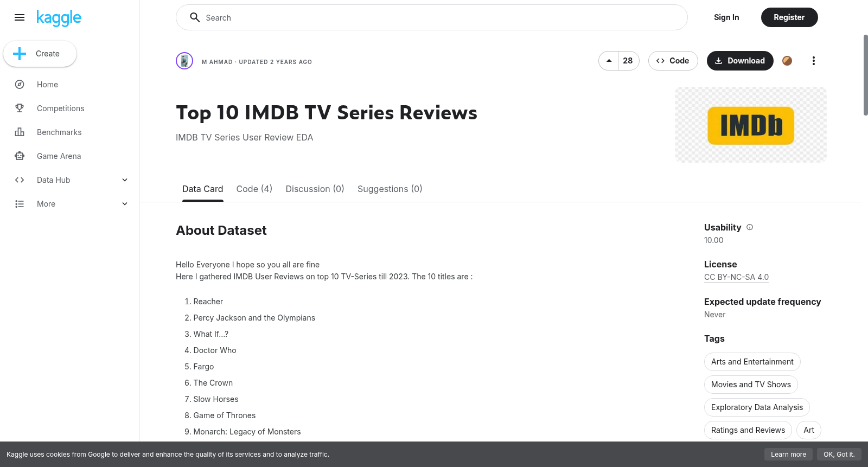This screenshot has width=868, height=467.
Task: Click 'Percy Jackson and the Olympians' item
Action: (254, 318)
